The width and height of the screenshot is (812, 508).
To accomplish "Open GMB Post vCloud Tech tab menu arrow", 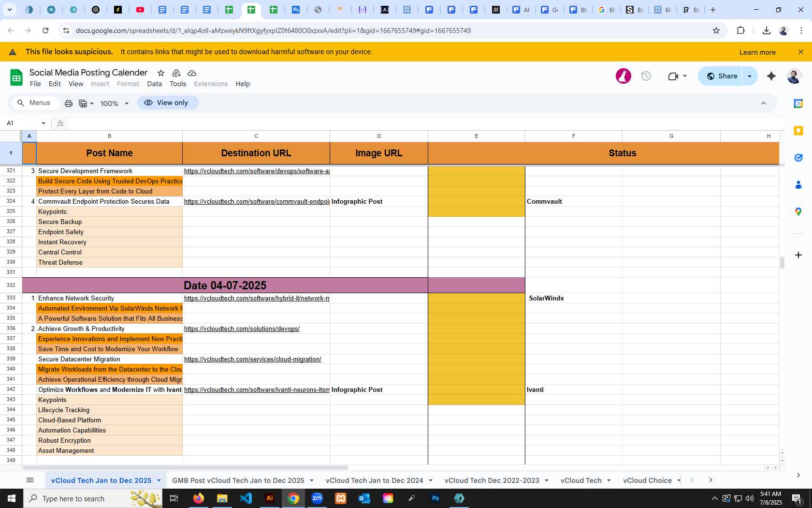I will 312,480.
